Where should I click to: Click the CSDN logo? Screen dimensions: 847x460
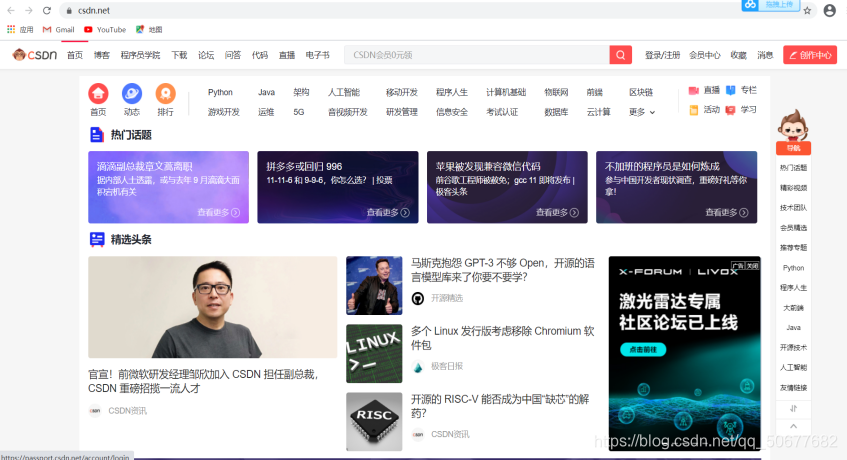(x=35, y=55)
